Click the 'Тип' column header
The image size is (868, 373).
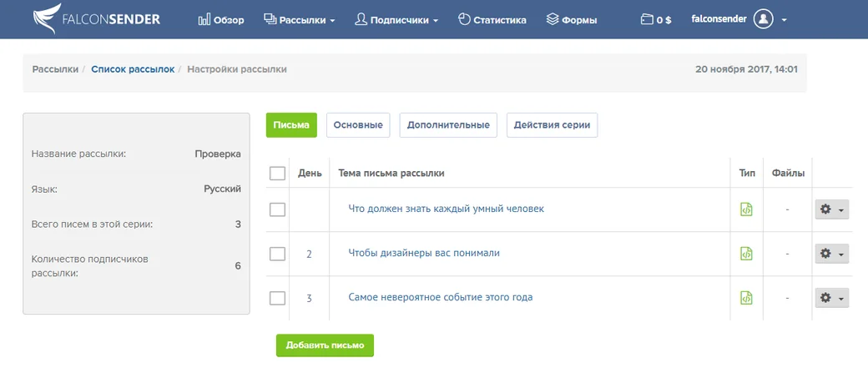747,174
